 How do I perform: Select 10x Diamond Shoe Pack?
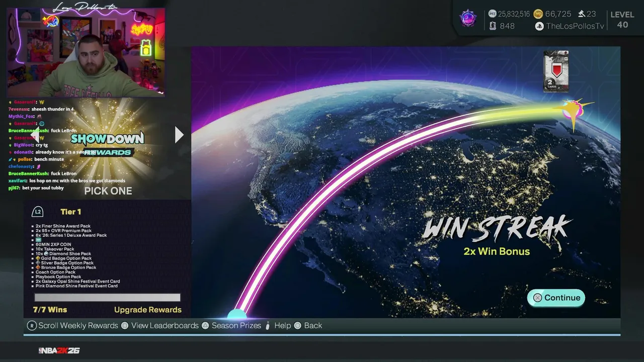(x=63, y=254)
